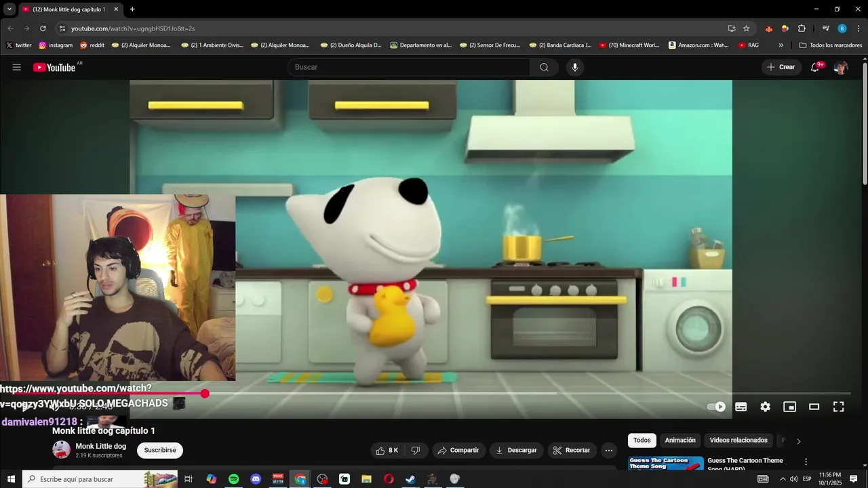Click the search magnifier button
Screen dimensions: 868x488
coord(544,67)
